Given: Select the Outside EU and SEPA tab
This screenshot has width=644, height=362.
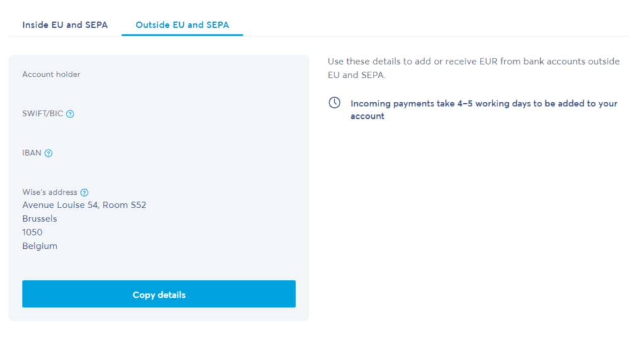Looking at the screenshot, I should pyautogui.click(x=182, y=25).
